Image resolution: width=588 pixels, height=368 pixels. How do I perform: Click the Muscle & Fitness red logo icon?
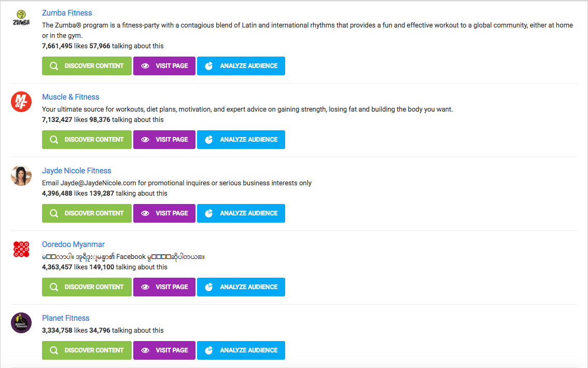point(21,102)
